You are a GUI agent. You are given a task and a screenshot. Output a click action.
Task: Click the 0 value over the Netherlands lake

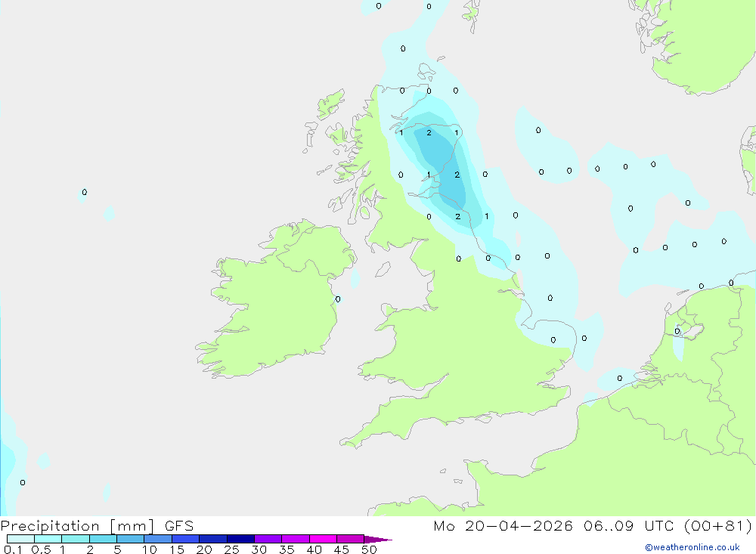(x=677, y=331)
